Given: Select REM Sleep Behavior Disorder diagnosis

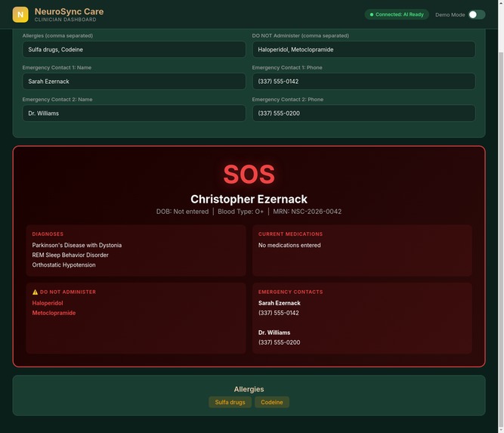Looking at the screenshot, I should [70, 255].
